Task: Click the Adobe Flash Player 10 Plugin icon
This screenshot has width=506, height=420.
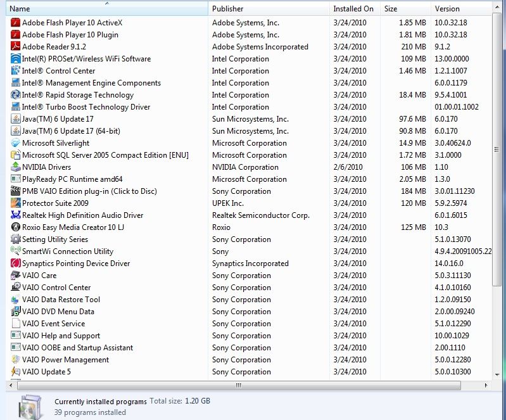Action: point(15,35)
